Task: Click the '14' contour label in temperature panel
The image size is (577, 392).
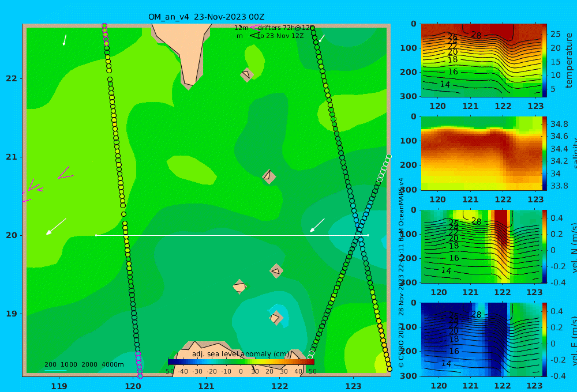Action: click(445, 84)
